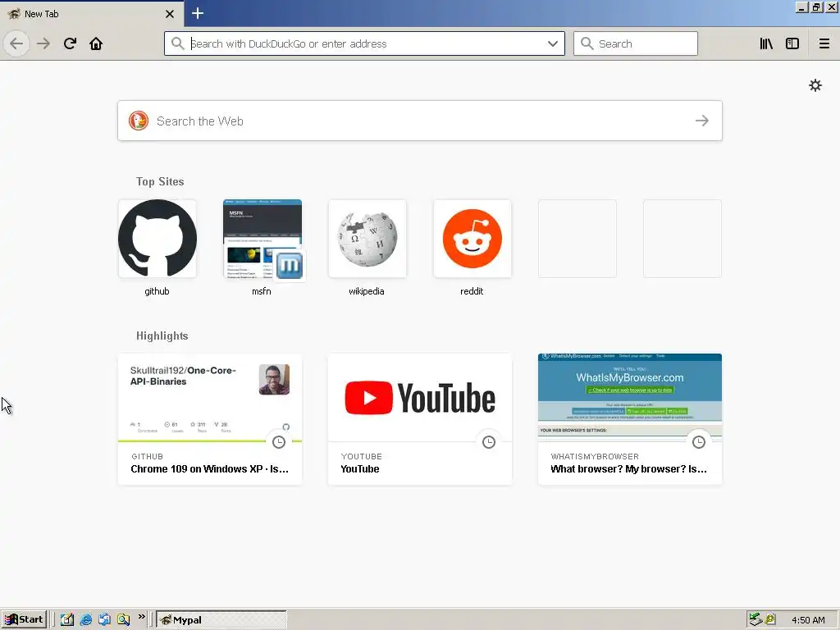Focus the DuckDuckGo address bar

364,43
